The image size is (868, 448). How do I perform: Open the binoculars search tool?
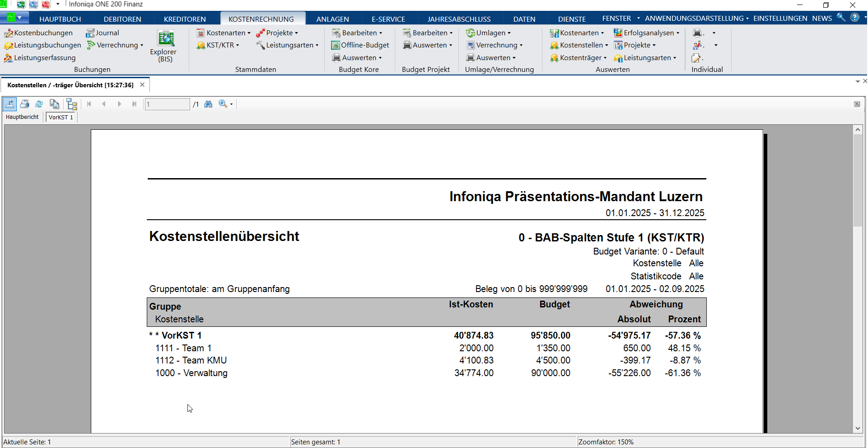click(x=208, y=104)
